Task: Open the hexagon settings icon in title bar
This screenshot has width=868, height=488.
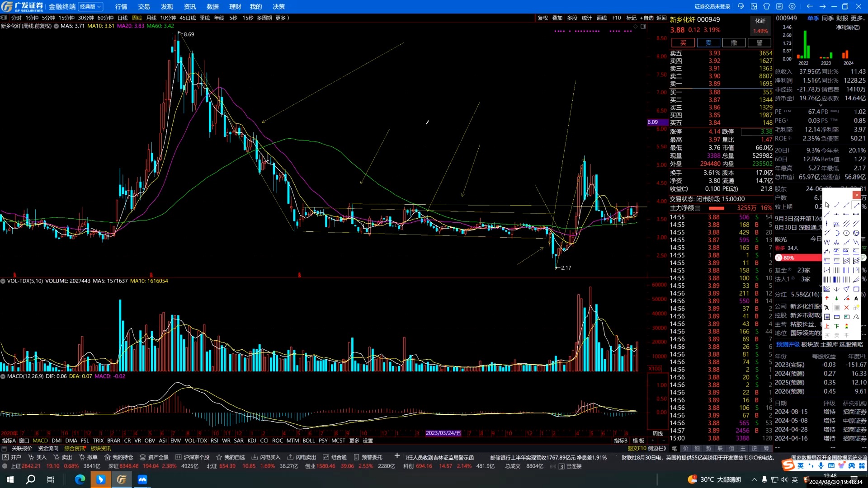Action: coord(792,6)
